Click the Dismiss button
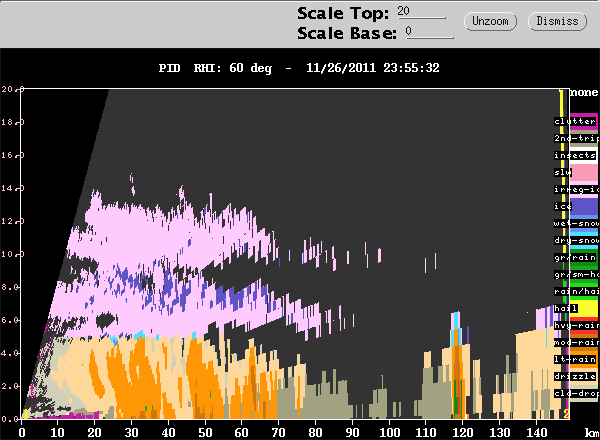The image size is (600, 440). point(557,21)
